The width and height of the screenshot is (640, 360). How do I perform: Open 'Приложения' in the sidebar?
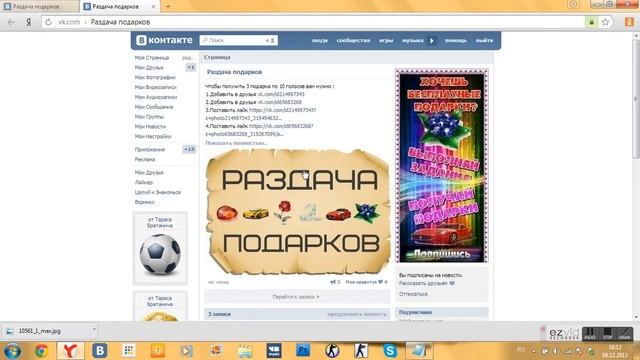pos(150,149)
